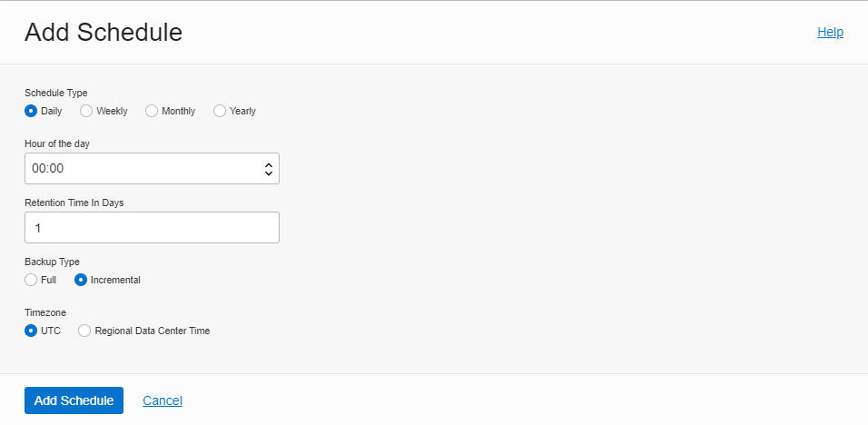Click the "Timezone" label

[x=45, y=312]
